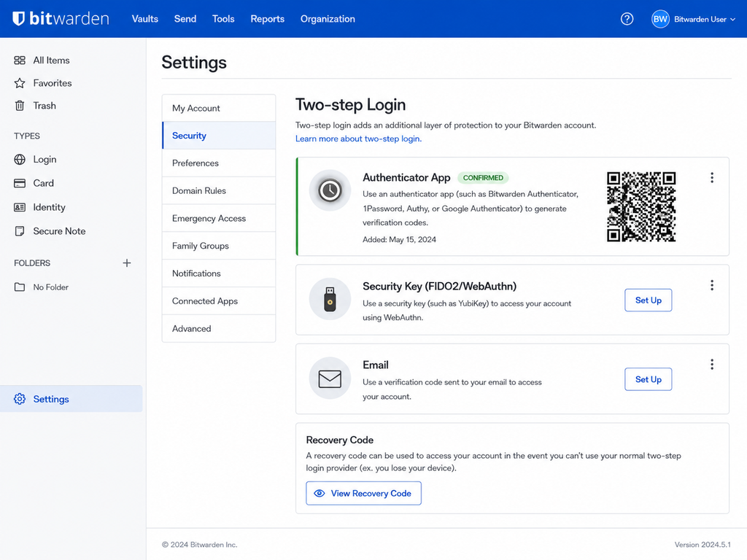The width and height of the screenshot is (747, 560).
Task: Click the eye icon in View Recovery Code
Action: pyautogui.click(x=320, y=494)
